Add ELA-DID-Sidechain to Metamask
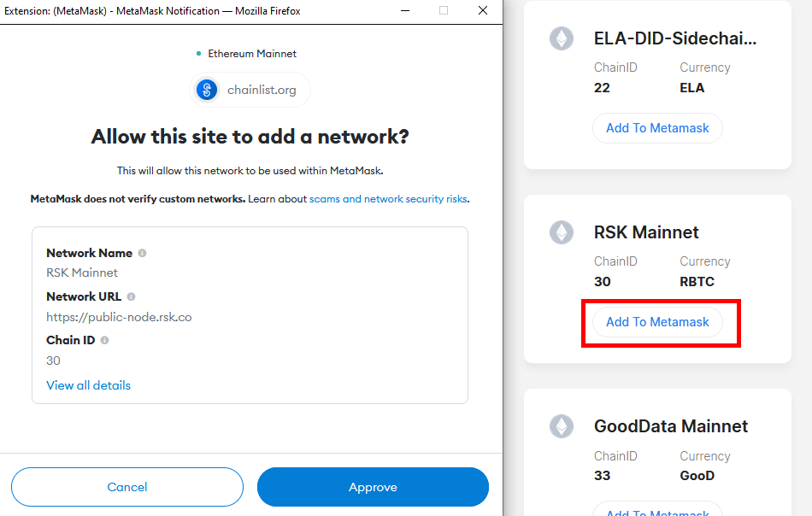This screenshot has width=812, height=516. 657,127
